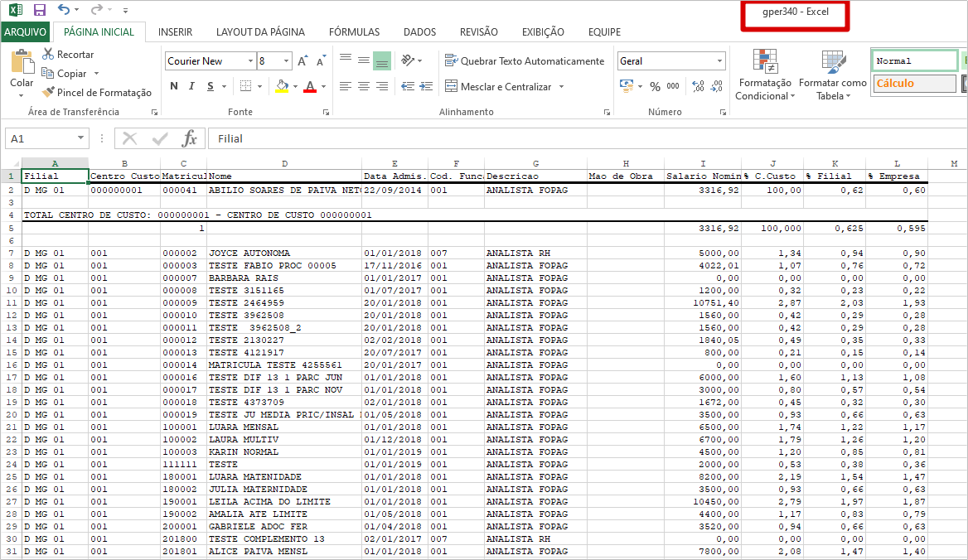Toggle italic formatting (I)
Viewport: 968px width, 560px height.
tap(192, 86)
